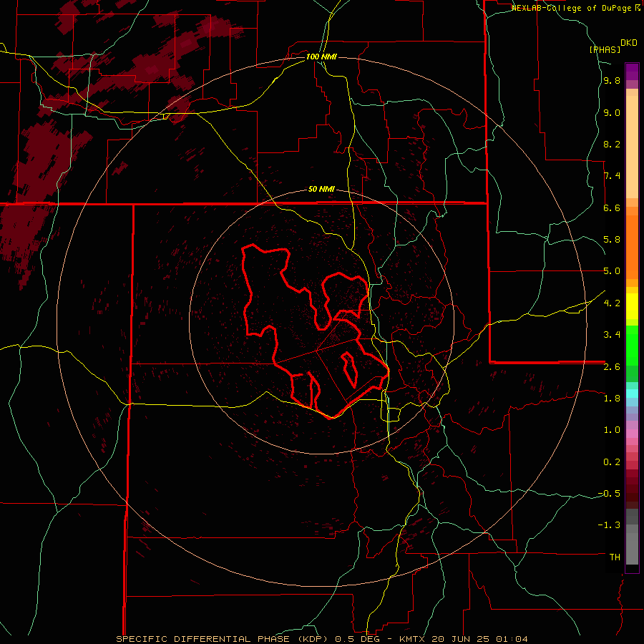Click the -1.3 scale value
This screenshot has width=644, height=644.
click(609, 525)
